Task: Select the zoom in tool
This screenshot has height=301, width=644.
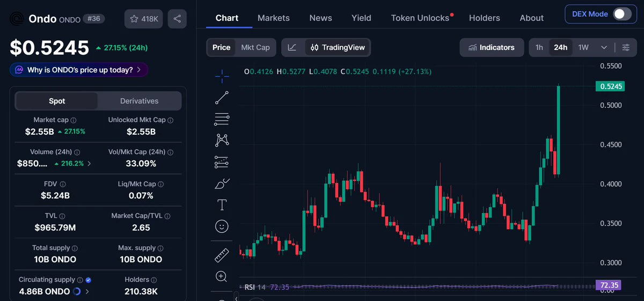Action: (x=222, y=276)
